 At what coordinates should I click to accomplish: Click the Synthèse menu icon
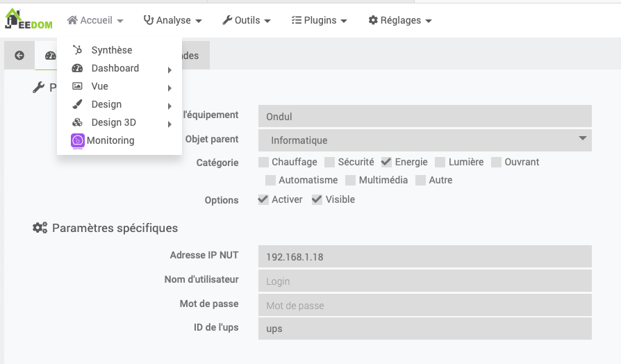[x=78, y=50]
